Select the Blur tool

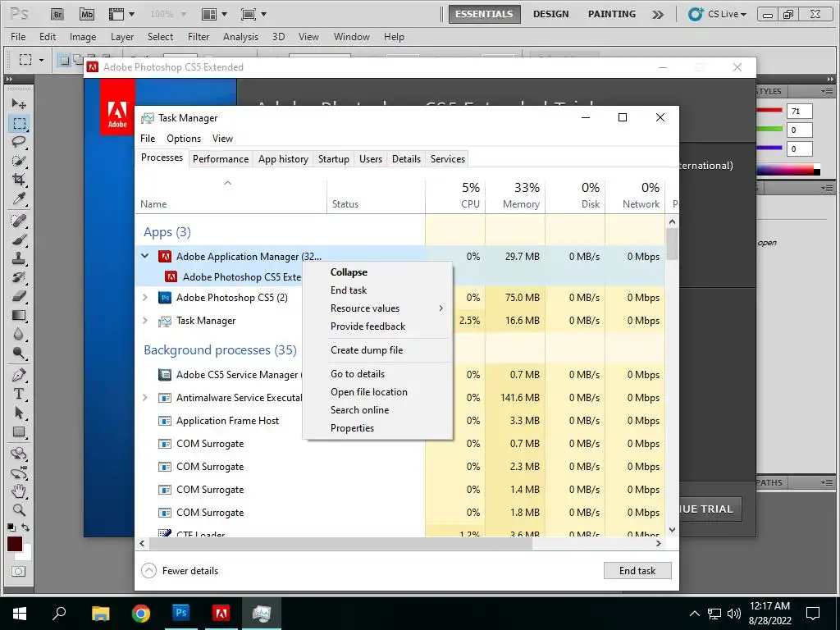(19, 334)
